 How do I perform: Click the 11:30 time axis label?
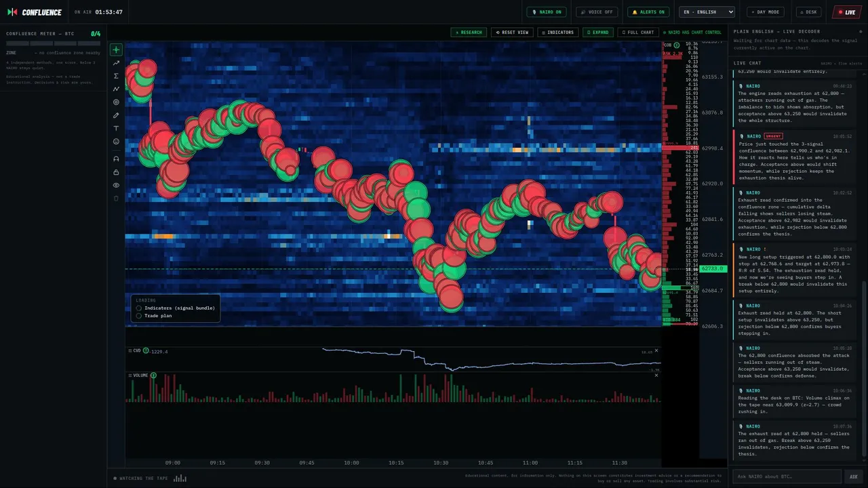point(619,463)
